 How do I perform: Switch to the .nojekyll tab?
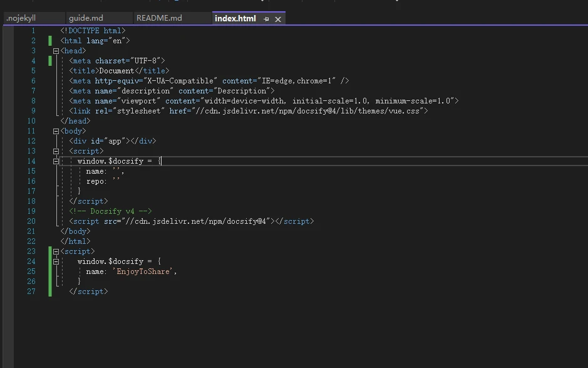[21, 18]
